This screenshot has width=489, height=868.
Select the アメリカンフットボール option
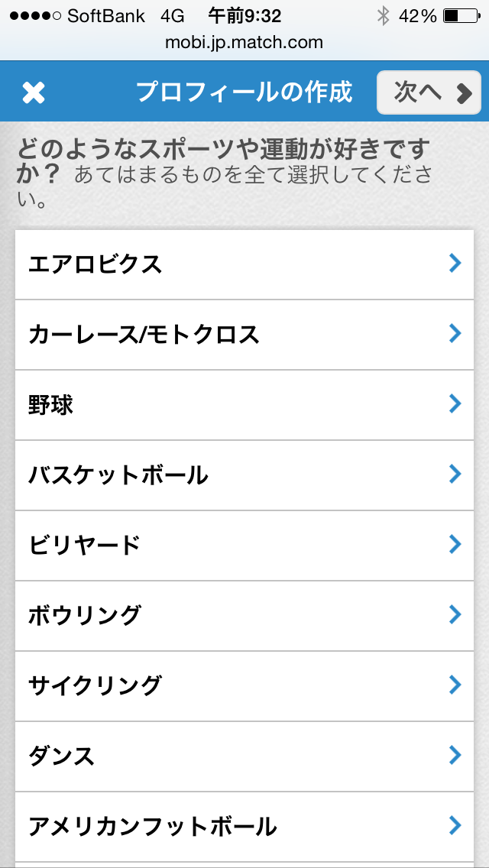coord(153,827)
